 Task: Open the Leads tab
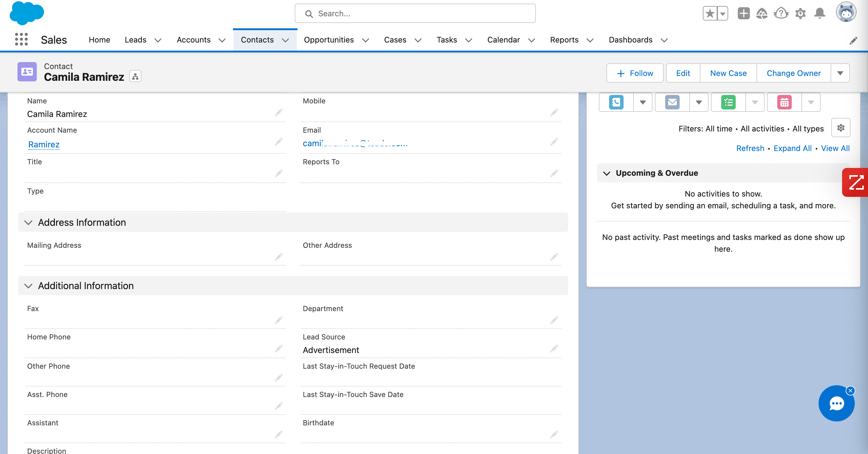(135, 40)
